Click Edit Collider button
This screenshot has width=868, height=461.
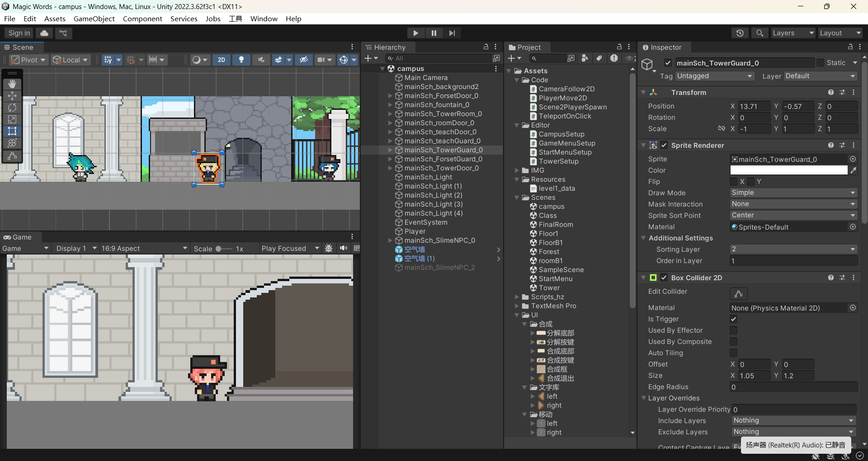(x=739, y=294)
